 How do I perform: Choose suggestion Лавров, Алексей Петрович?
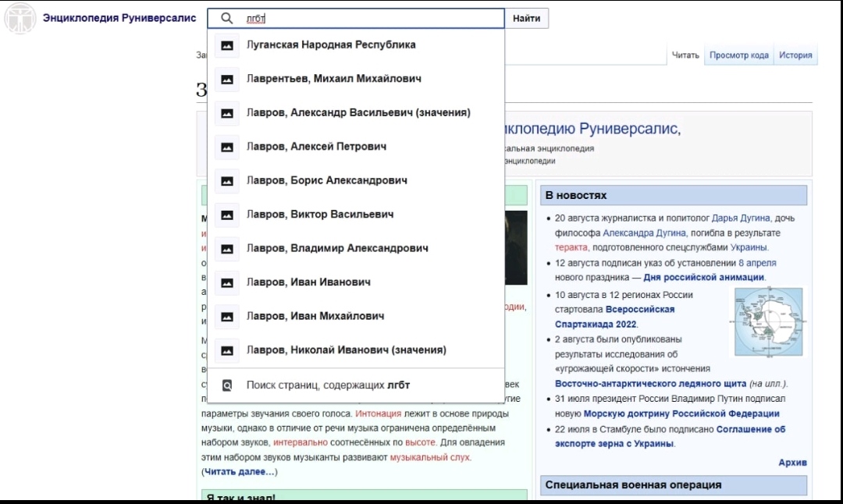356,147
